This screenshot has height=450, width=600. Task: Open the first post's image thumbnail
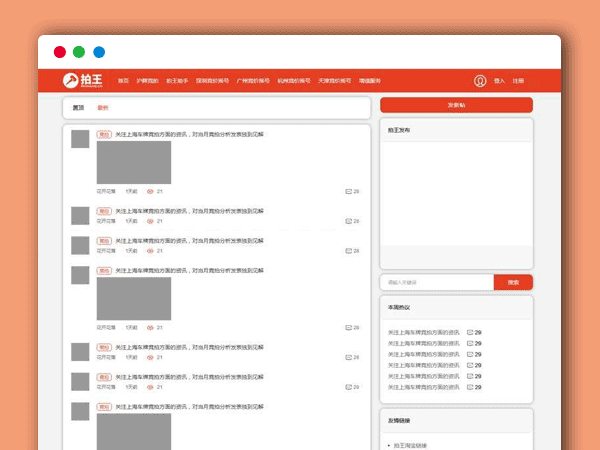[x=134, y=162]
